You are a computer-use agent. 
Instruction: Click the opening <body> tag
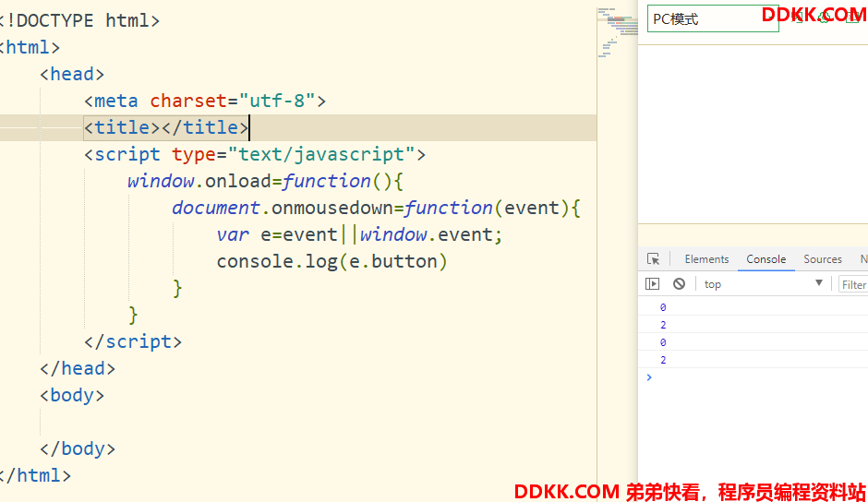click(x=72, y=395)
